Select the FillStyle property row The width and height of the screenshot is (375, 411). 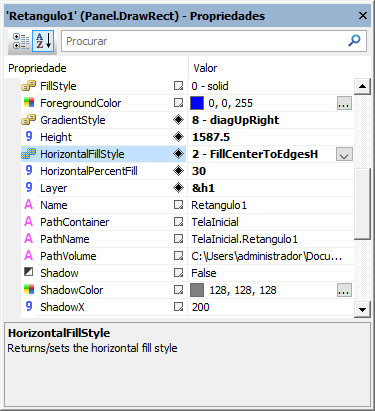(x=187, y=86)
